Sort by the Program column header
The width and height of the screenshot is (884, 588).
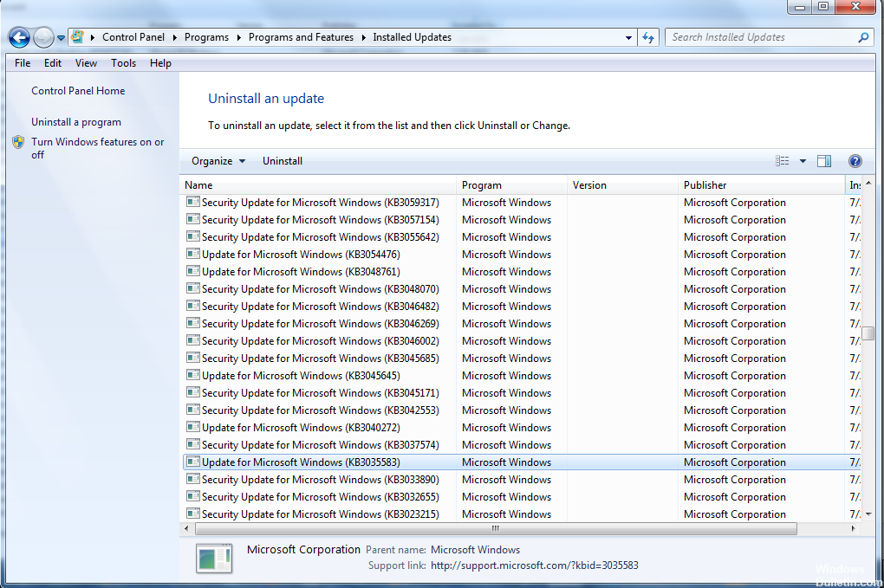click(512, 185)
